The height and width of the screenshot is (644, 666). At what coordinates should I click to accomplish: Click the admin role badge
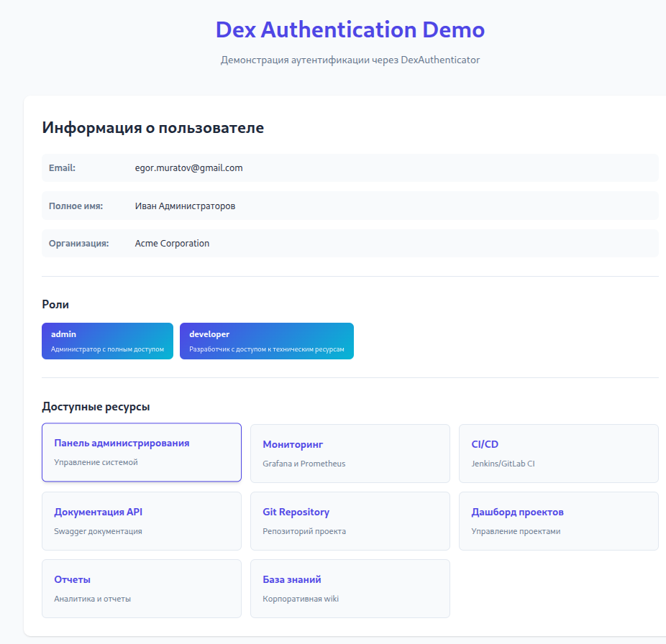coord(107,341)
